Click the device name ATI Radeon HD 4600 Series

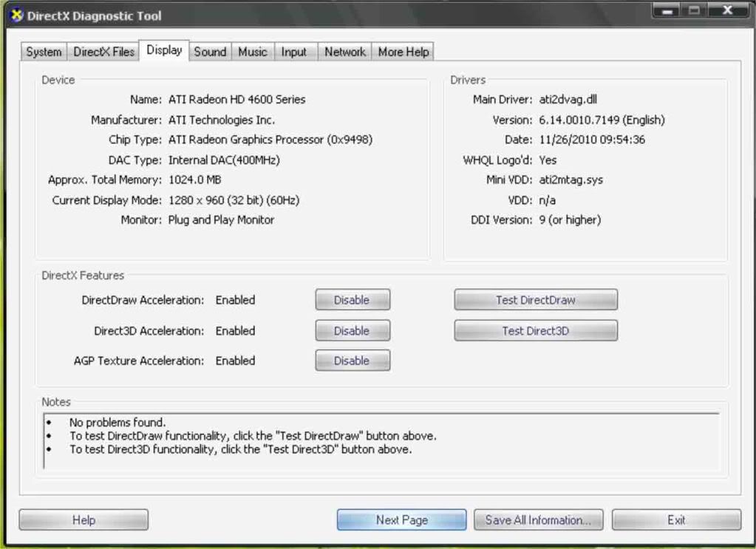coord(236,99)
